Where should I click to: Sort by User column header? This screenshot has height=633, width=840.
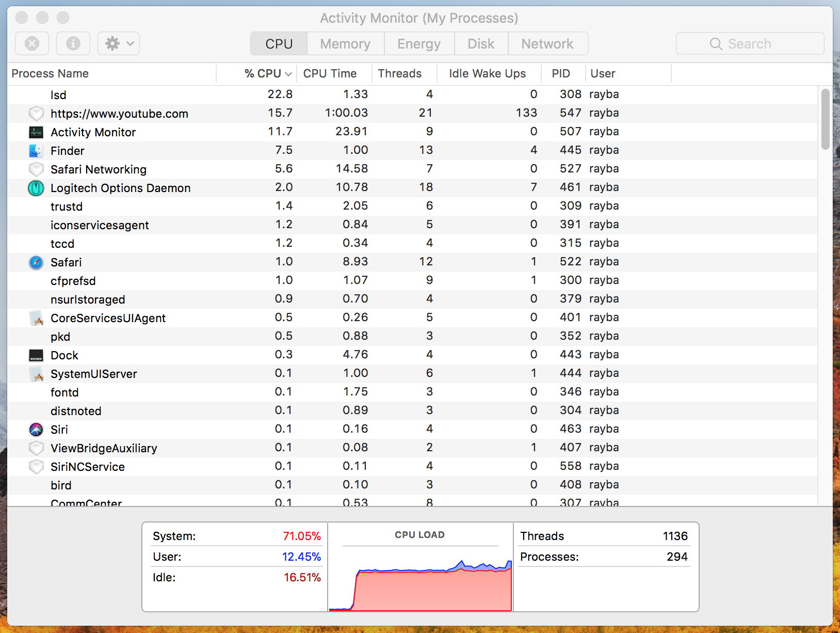(628, 73)
